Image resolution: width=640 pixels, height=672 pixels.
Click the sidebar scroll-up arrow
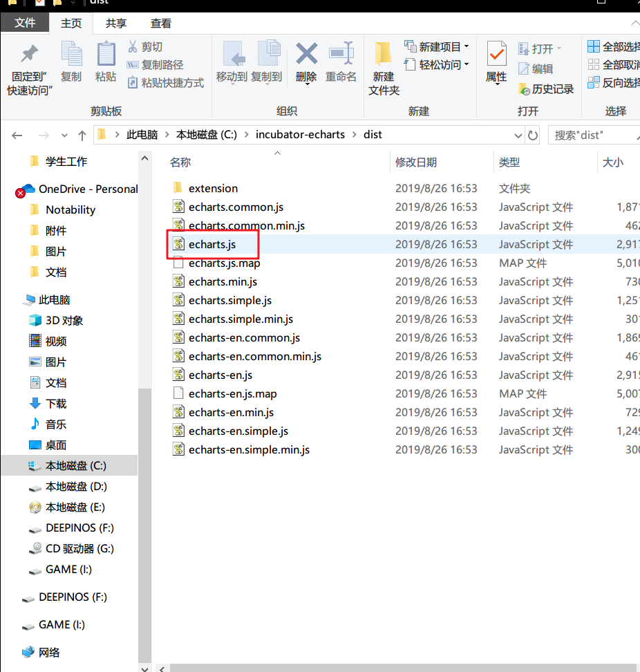pos(144,158)
